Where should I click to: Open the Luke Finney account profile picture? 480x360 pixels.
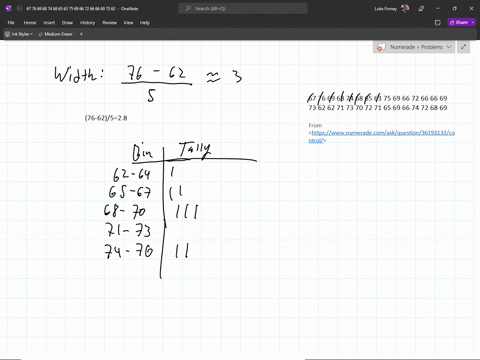(405, 8)
